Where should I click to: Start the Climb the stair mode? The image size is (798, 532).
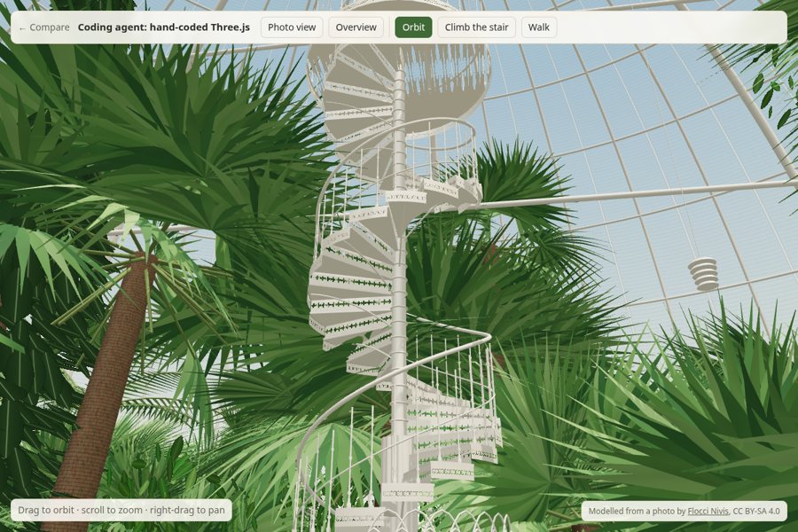pyautogui.click(x=476, y=27)
